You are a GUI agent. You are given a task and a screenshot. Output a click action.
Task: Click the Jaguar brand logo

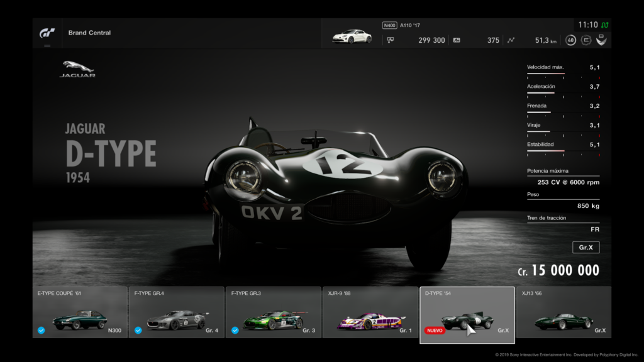point(77,69)
